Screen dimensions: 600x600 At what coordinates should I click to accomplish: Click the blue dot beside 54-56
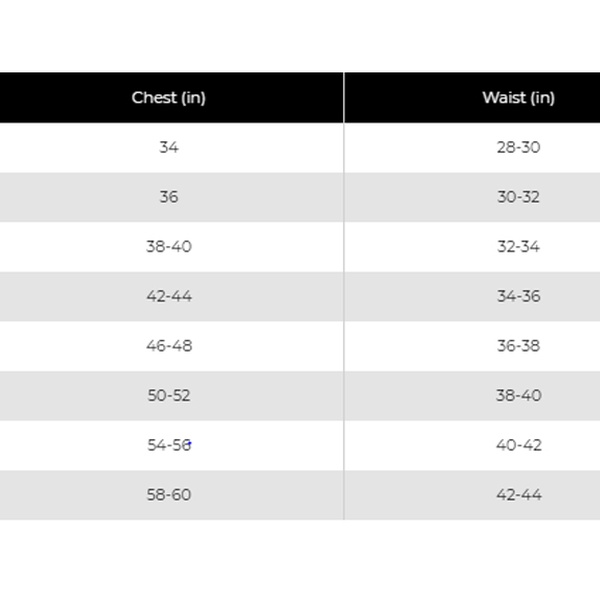(x=190, y=443)
